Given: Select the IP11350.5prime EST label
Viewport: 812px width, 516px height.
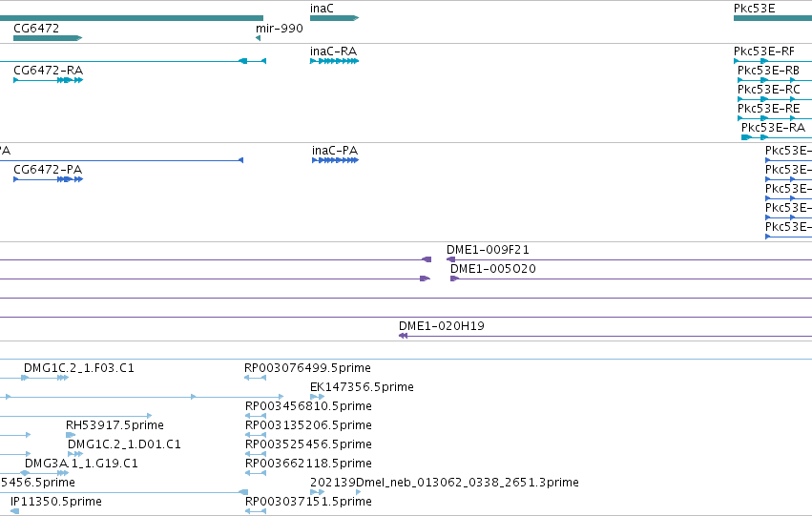Looking at the screenshot, I should (56, 502).
